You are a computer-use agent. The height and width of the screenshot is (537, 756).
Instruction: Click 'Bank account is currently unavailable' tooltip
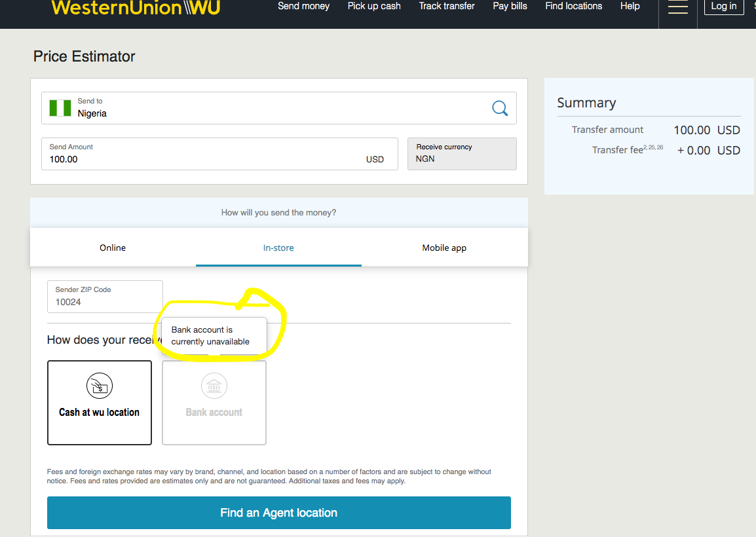[x=214, y=335]
